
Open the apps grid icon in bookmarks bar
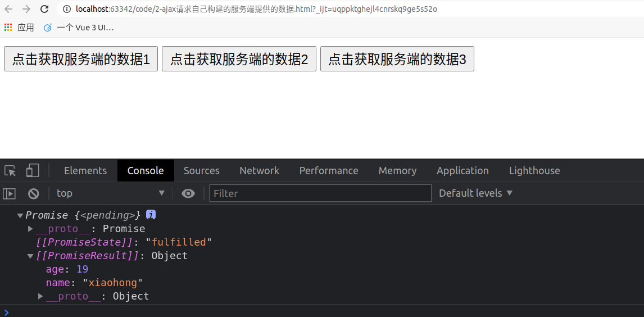[8, 28]
